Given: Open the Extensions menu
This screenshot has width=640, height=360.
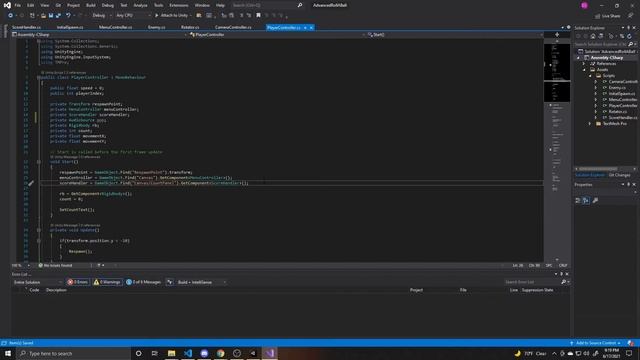Looking at the screenshot, I should coord(179,5).
